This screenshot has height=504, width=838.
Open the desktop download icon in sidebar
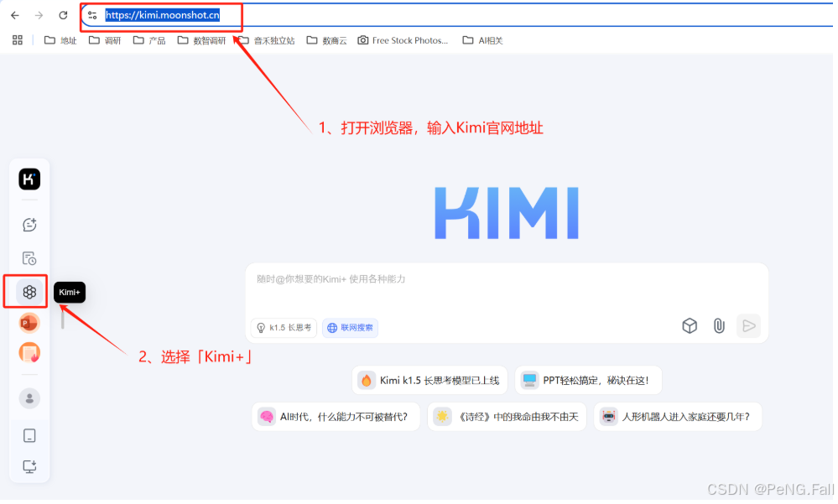pyautogui.click(x=29, y=468)
